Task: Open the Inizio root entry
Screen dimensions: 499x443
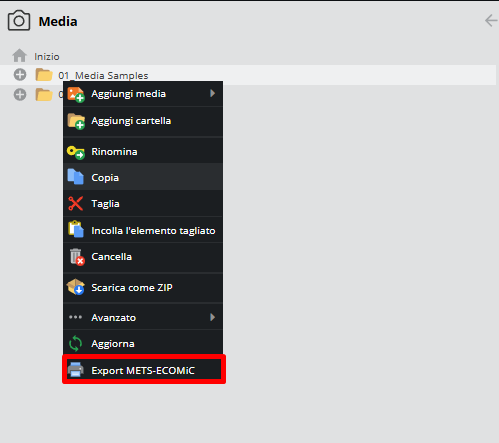Action: 47,57
